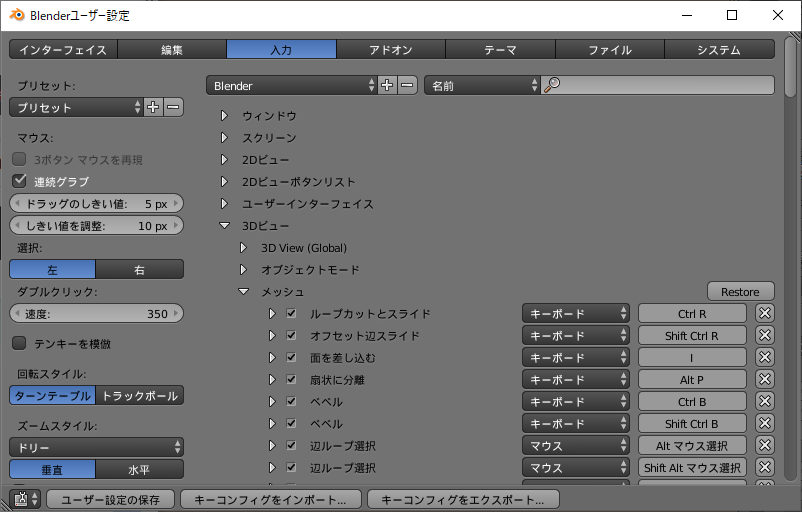Disable the オフセット辺スライド checkbox
Viewport: 802px width, 512px height.
point(291,335)
